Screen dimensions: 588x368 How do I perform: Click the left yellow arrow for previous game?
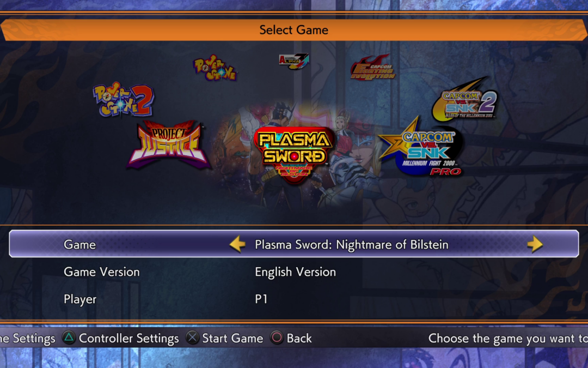click(x=237, y=244)
